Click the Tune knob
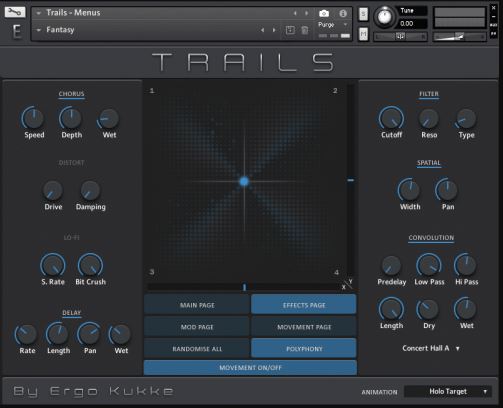The height and width of the screenshot is (408, 503). click(x=384, y=17)
